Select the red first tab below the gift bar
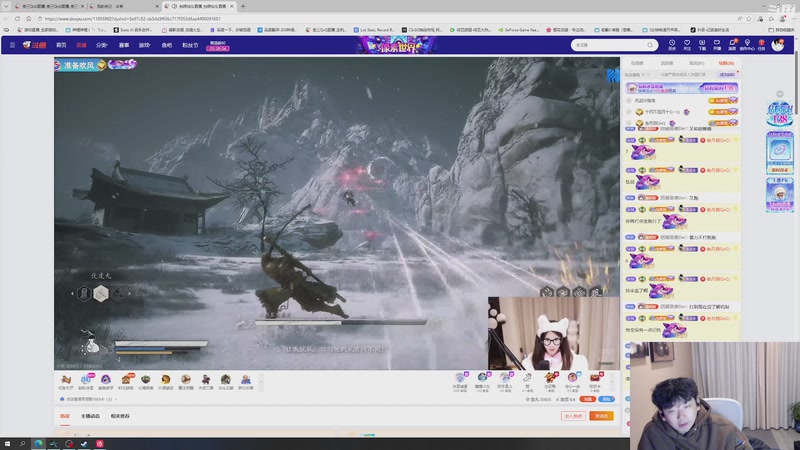The image size is (800, 450). pyautogui.click(x=65, y=416)
